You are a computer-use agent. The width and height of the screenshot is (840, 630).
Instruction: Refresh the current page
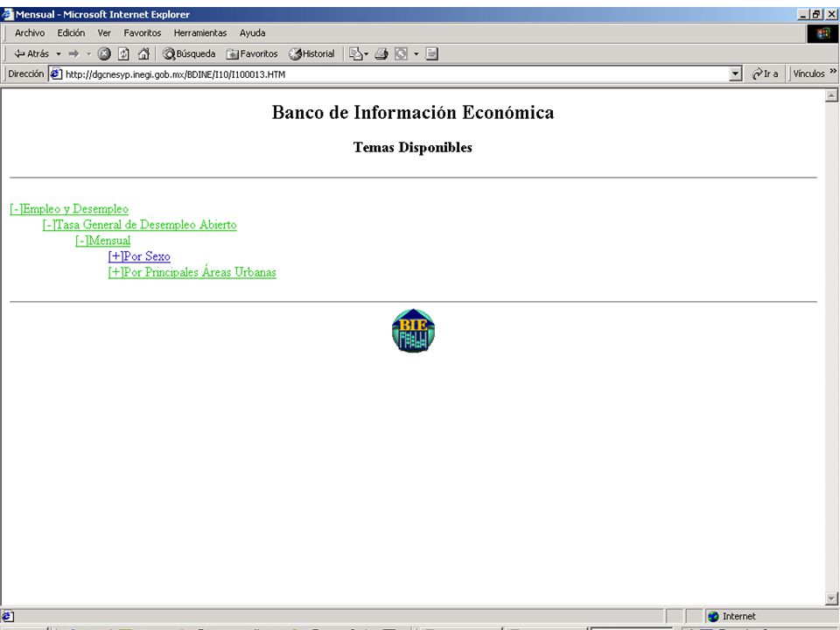pos(123,53)
